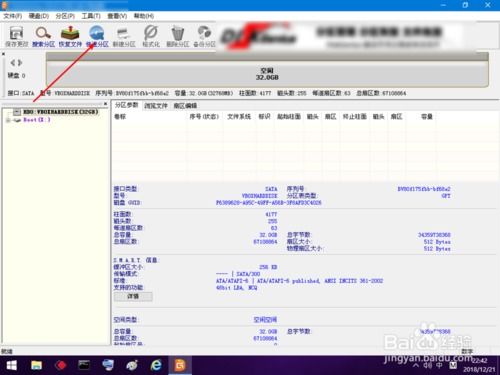The width and height of the screenshot is (500, 375).
Task: Close the disk map panel via small x
Action: (4, 54)
